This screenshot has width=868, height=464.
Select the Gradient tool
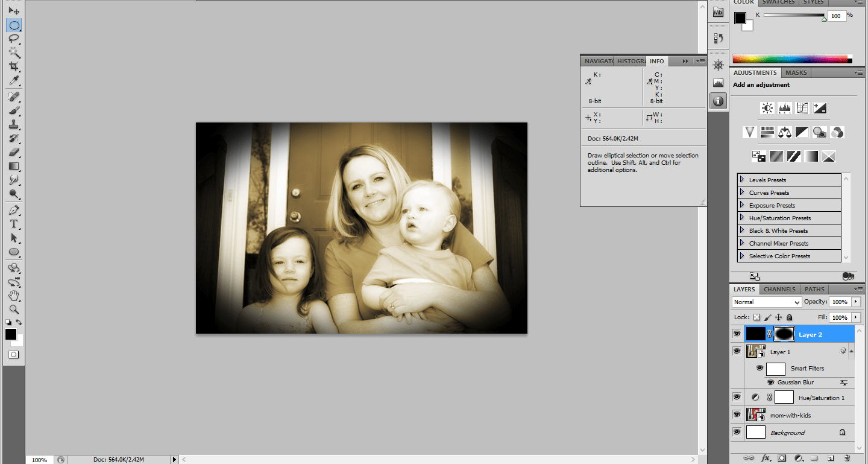(x=14, y=166)
